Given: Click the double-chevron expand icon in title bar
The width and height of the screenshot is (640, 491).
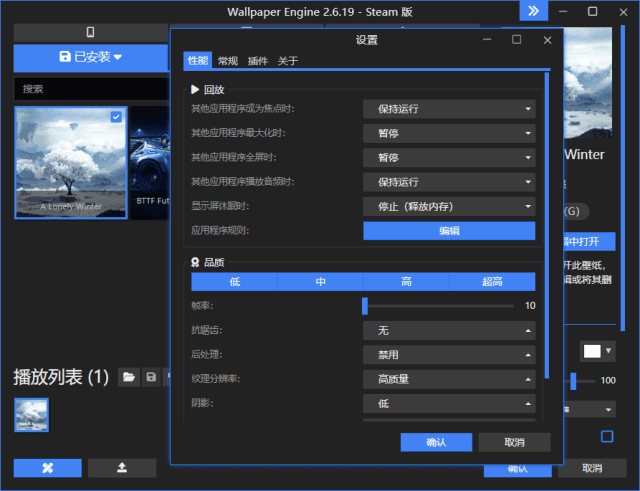Looking at the screenshot, I should 534,11.
